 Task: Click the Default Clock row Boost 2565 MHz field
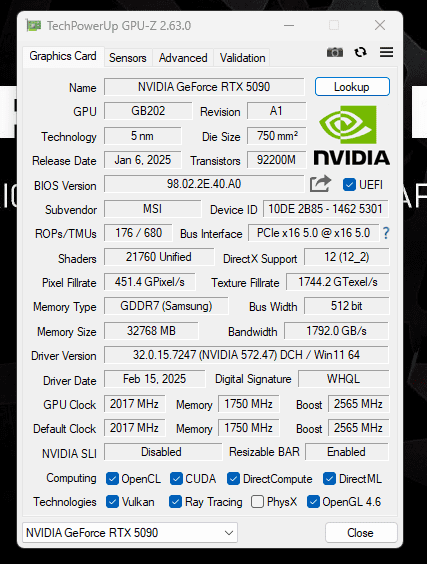tap(358, 428)
